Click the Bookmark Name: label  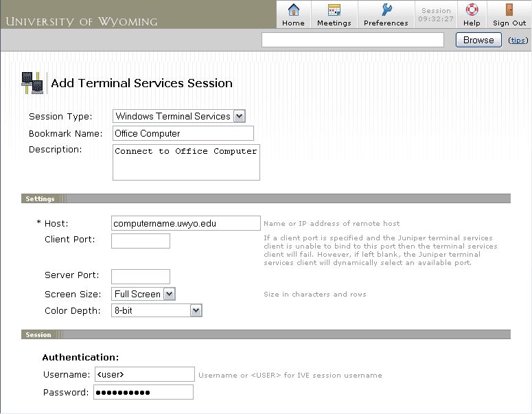(x=65, y=134)
